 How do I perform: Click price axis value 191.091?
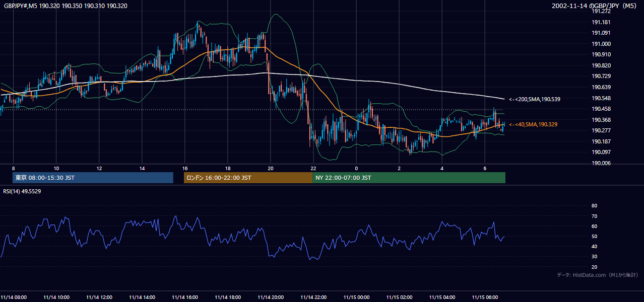click(601, 33)
